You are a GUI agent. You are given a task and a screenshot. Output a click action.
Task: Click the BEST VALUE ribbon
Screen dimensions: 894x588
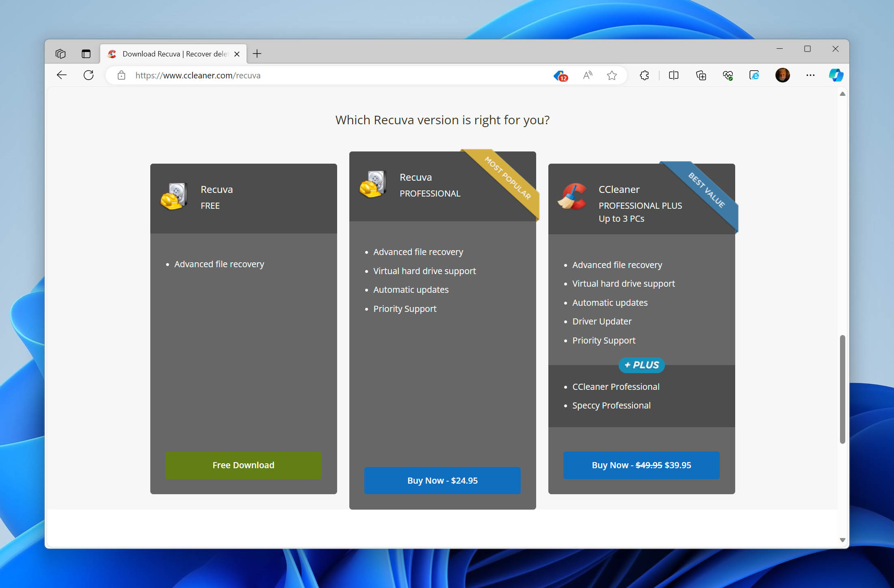(x=707, y=190)
